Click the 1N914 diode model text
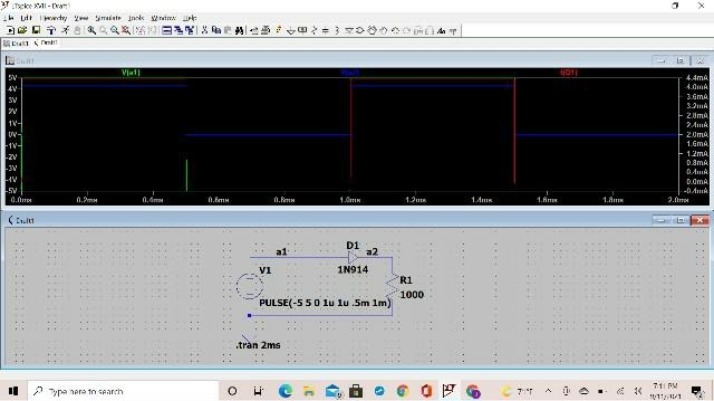The image size is (714, 401). pos(352,270)
